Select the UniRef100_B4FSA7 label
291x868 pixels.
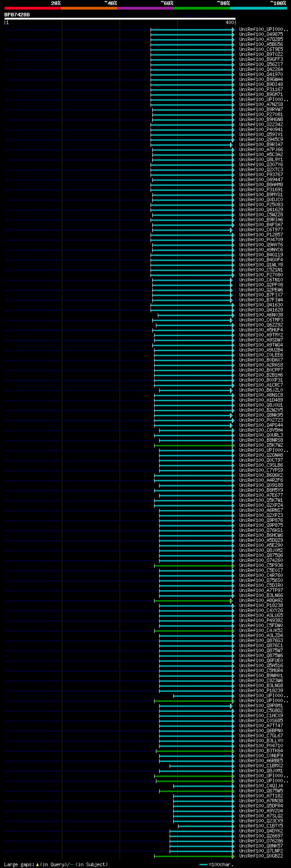[261, 225]
